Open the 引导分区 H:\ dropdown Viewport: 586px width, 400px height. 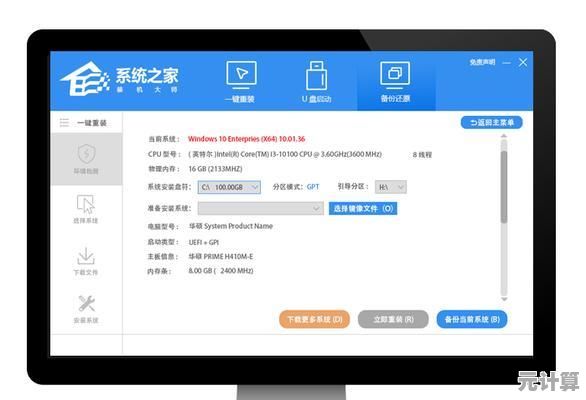391,187
